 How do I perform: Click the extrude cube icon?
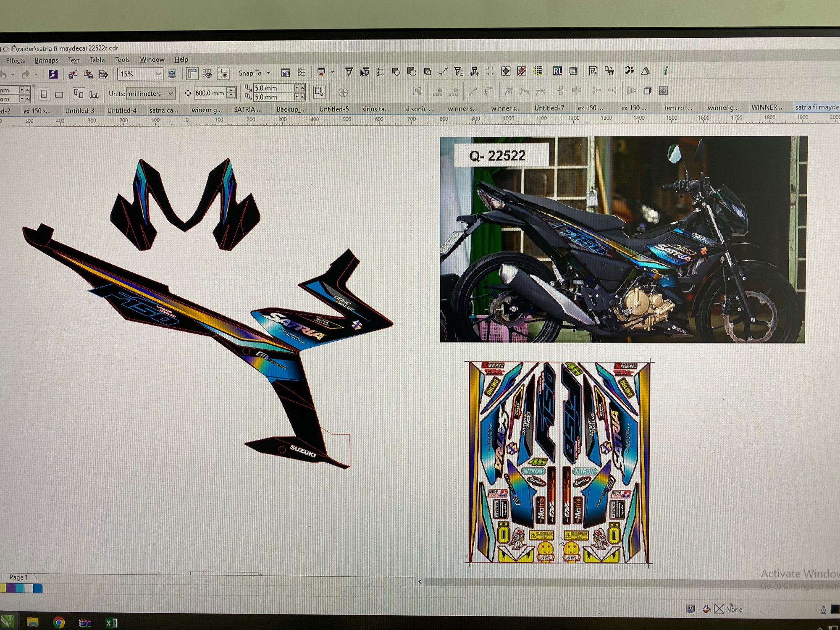(x=647, y=90)
